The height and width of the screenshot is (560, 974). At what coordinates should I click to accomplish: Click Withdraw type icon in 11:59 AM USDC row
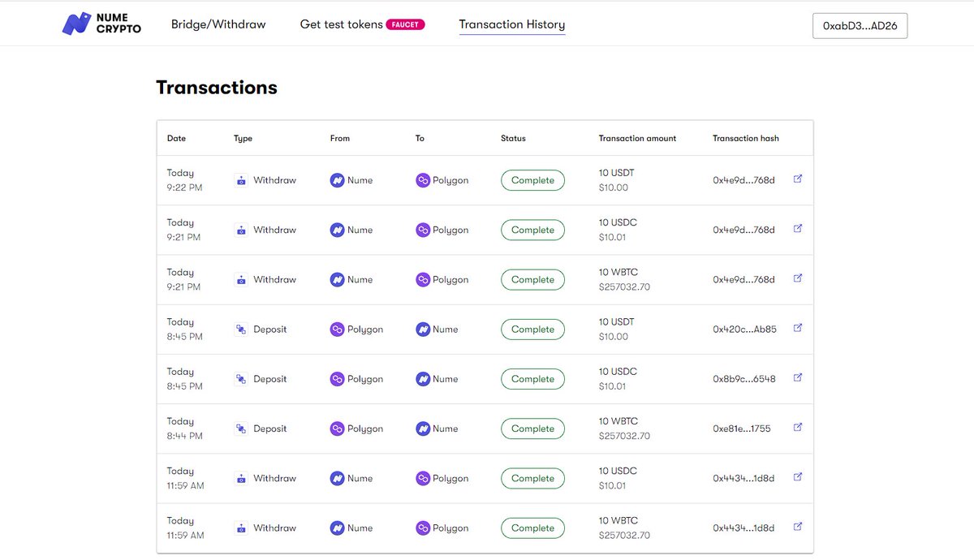[x=241, y=478]
